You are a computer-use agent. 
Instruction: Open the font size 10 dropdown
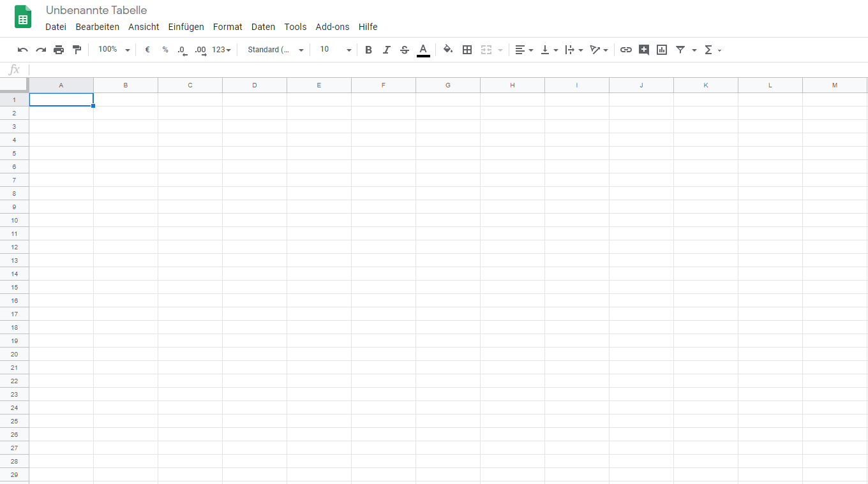(x=335, y=50)
